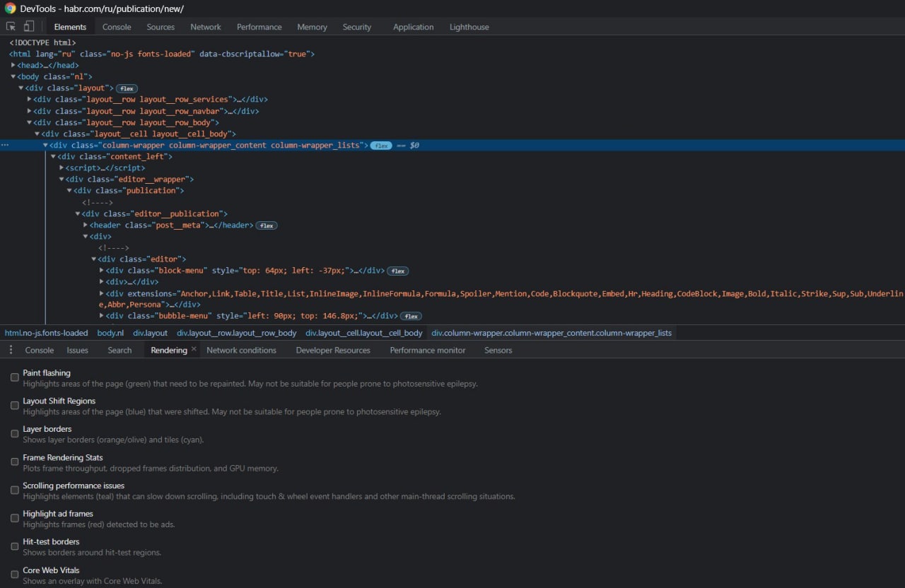This screenshot has height=588, width=905.
Task: Open the Console panel tab
Action: pos(117,27)
